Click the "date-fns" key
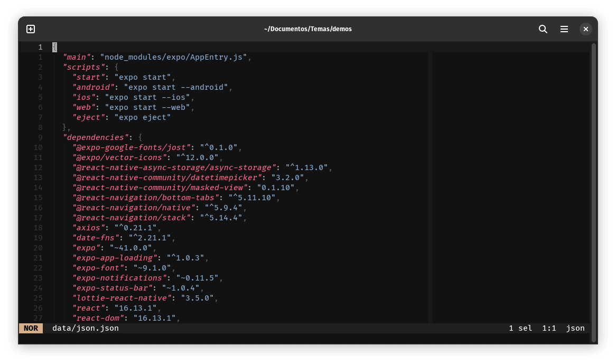The image size is (616, 364). (x=95, y=238)
